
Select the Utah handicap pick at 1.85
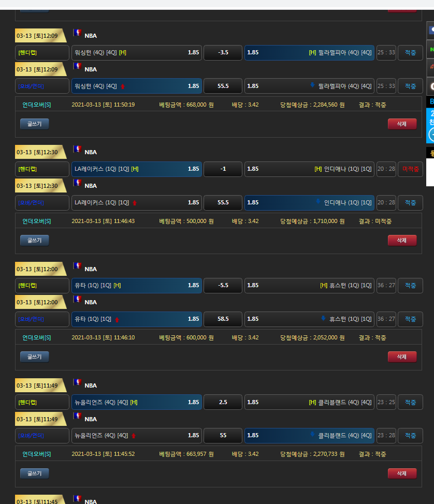click(137, 286)
